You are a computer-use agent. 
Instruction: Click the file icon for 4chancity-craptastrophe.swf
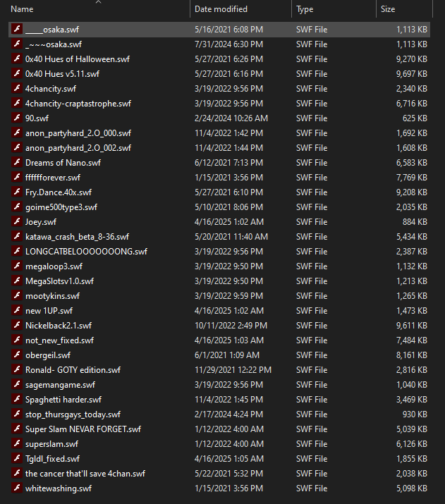tap(17, 103)
